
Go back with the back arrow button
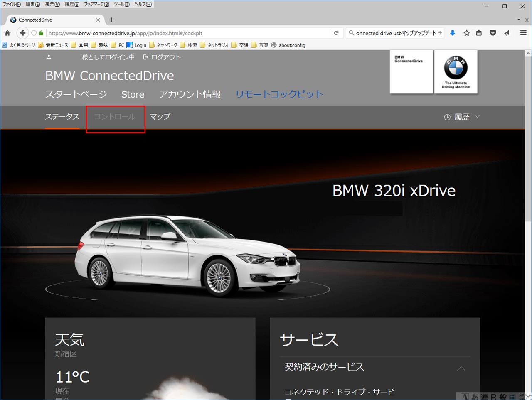click(22, 33)
